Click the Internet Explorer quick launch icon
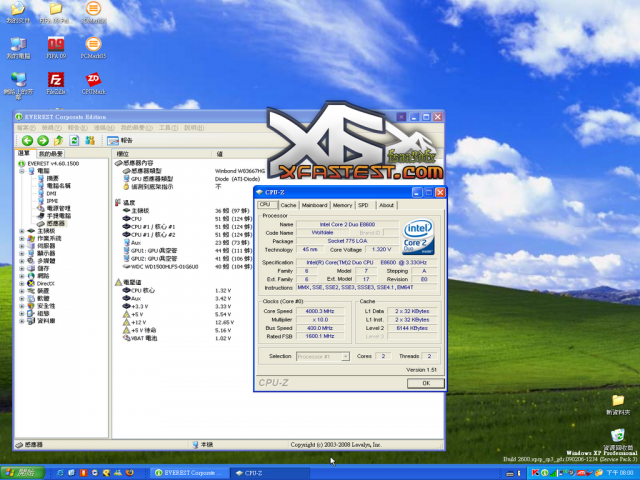The image size is (640, 480). pos(60,473)
